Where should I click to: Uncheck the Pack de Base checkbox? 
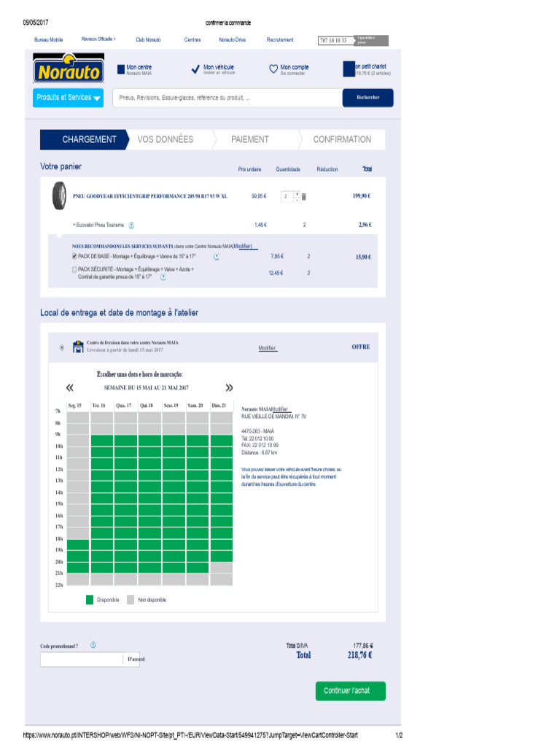click(x=74, y=256)
